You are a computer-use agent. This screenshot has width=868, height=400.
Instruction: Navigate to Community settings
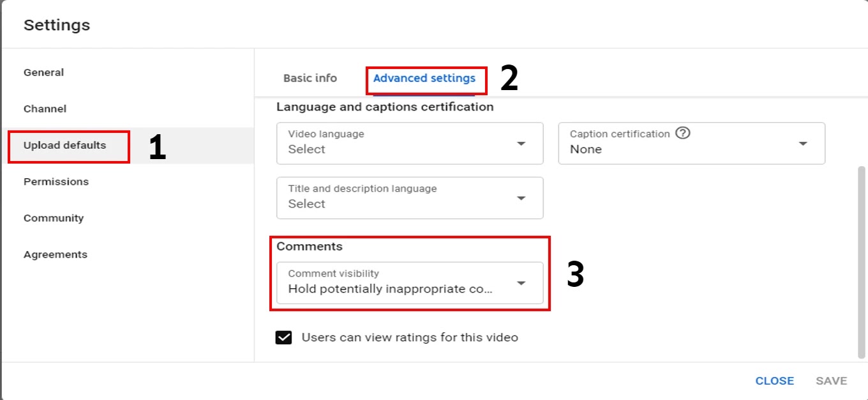(54, 218)
